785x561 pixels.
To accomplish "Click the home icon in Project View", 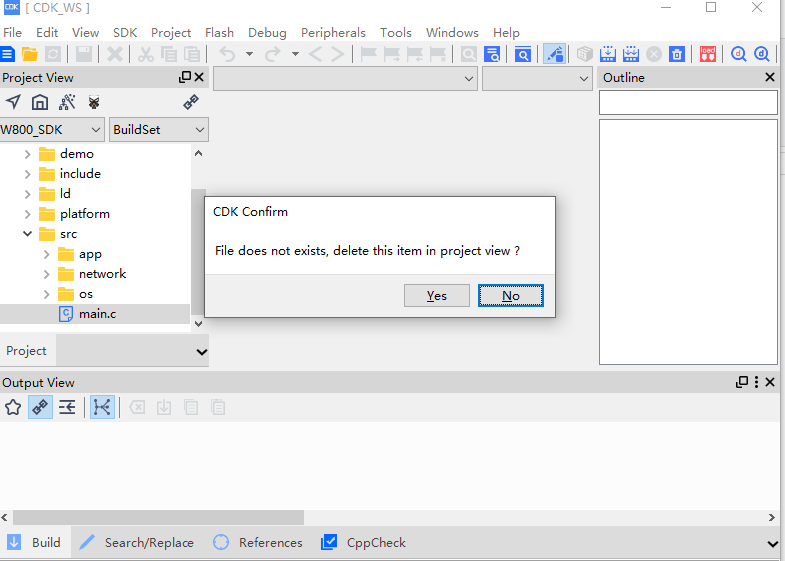I will pos(40,102).
